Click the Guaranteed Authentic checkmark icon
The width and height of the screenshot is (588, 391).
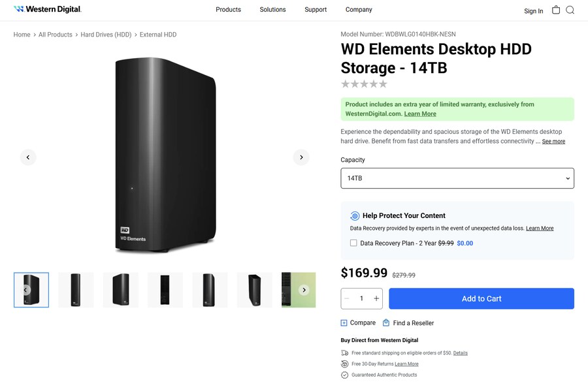coord(344,375)
